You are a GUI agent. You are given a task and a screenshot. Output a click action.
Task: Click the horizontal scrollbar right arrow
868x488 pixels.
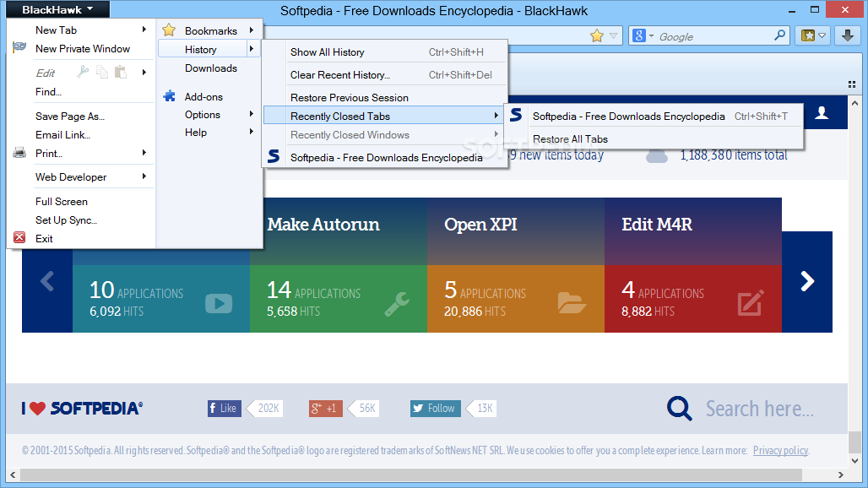point(841,474)
